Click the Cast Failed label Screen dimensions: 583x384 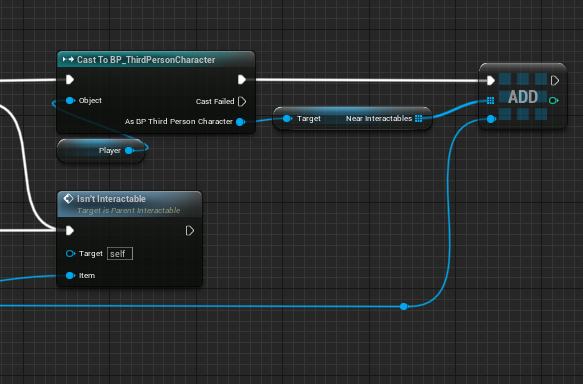(x=215, y=101)
